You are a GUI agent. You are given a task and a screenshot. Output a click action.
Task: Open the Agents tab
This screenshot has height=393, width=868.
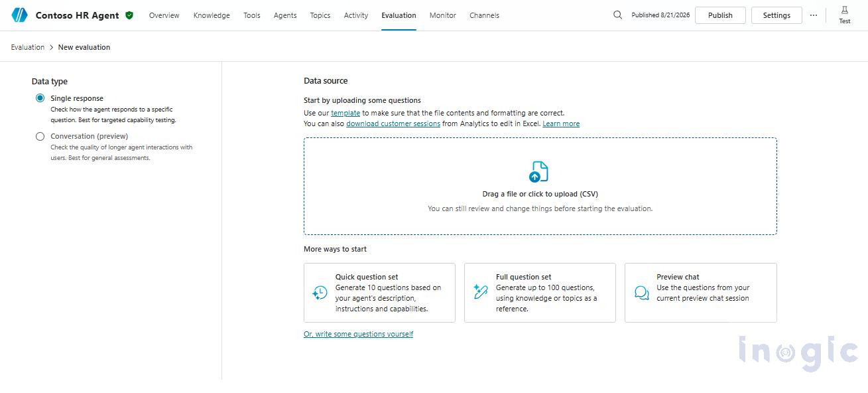point(285,15)
